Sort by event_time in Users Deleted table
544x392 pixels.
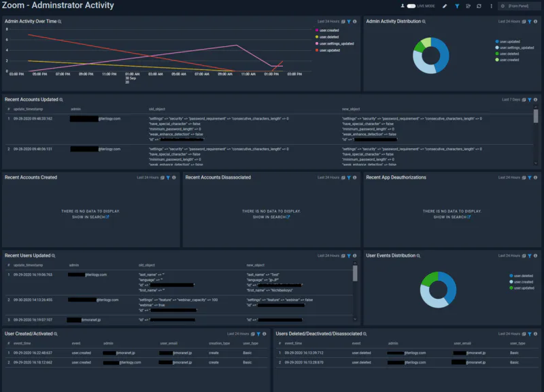[293, 344]
